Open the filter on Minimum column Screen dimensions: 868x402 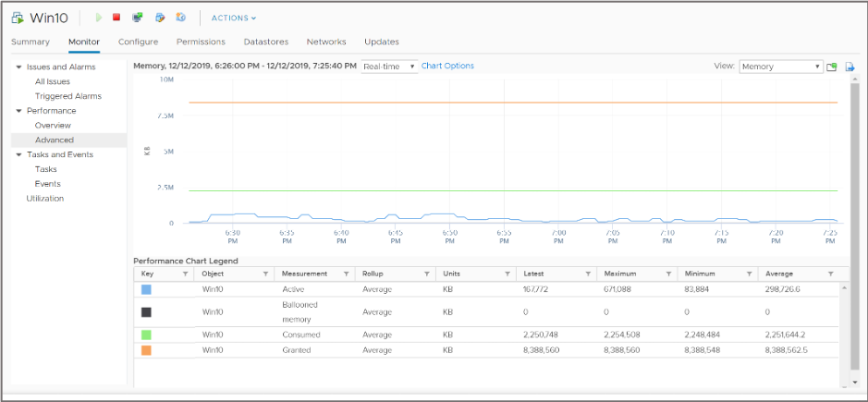[x=749, y=274]
